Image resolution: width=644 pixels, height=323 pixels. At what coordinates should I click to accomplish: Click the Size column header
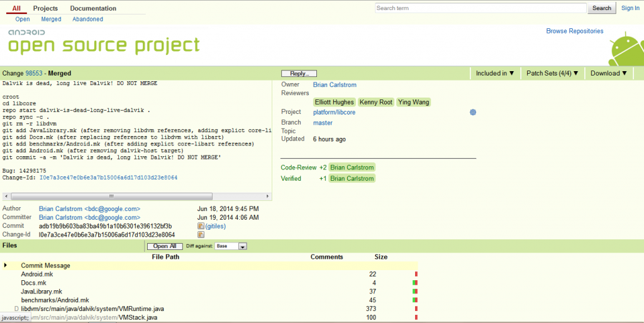tap(380, 257)
